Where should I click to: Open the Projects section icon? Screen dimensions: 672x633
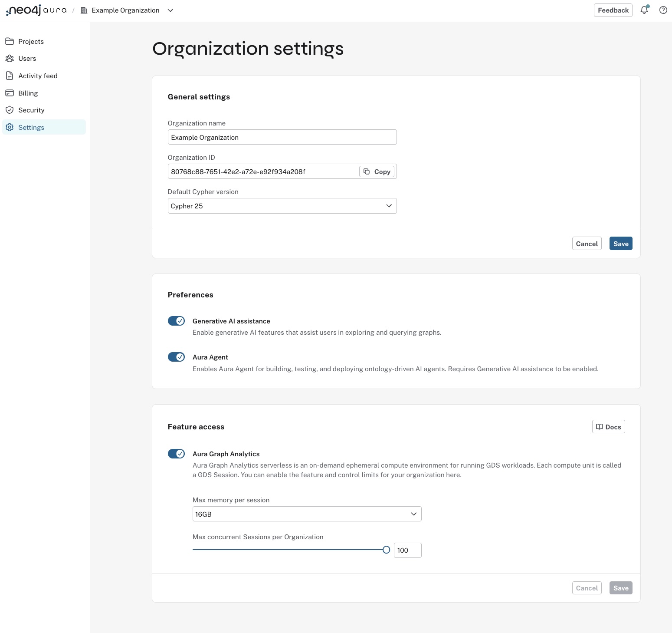tap(10, 41)
